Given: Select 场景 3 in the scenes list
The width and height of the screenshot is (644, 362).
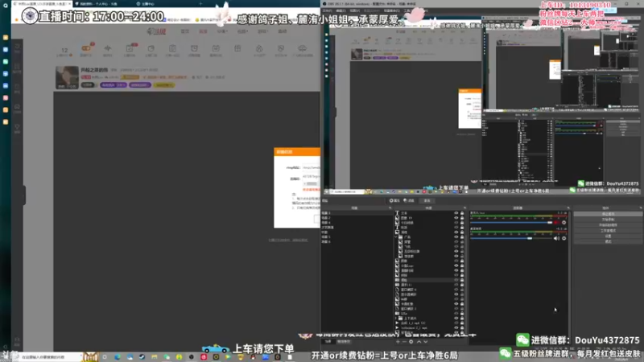Looking at the screenshot, I should click(356, 213).
